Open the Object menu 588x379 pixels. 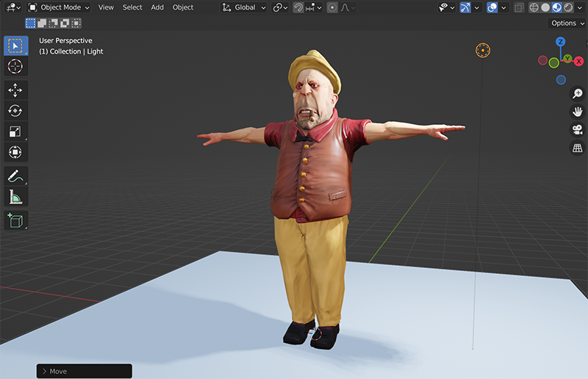183,7
